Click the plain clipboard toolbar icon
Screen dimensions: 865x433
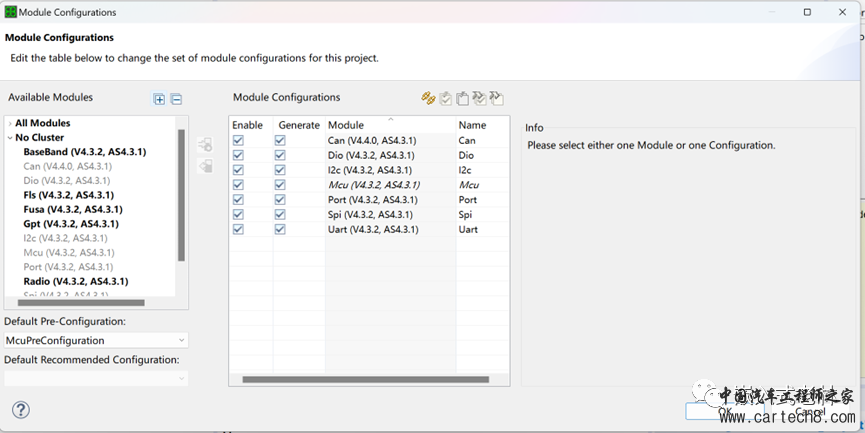pyautogui.click(x=462, y=98)
